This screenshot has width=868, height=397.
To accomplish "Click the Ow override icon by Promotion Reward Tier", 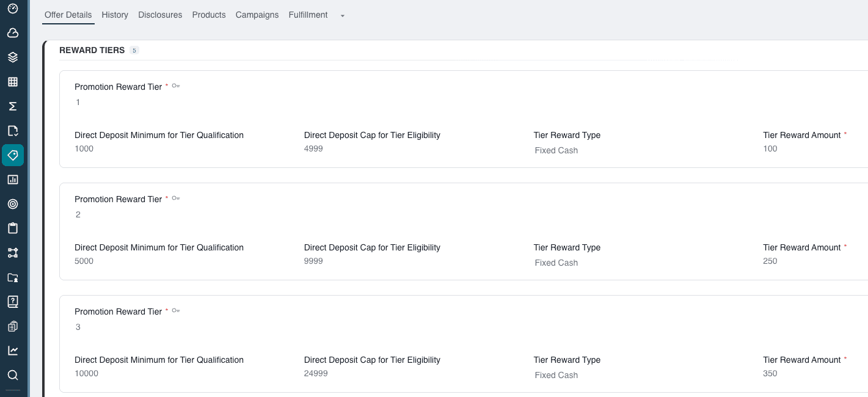I will [176, 86].
